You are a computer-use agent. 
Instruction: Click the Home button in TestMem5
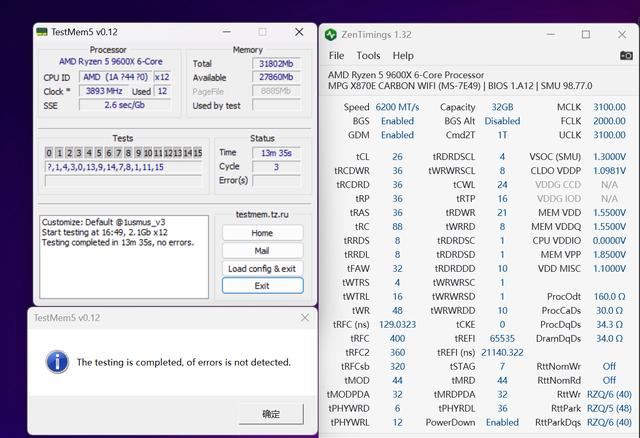pos(262,233)
